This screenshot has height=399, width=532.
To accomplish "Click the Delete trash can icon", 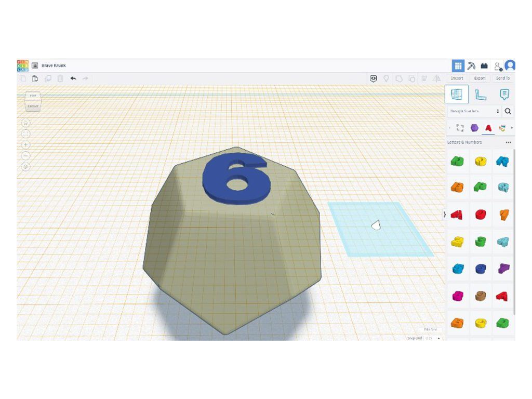I will [60, 79].
